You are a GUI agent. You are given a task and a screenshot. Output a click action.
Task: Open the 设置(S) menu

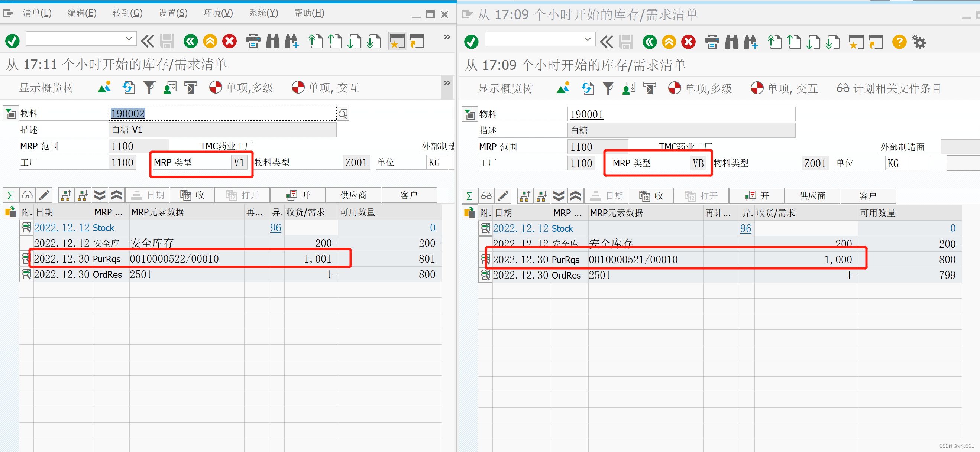tap(173, 13)
